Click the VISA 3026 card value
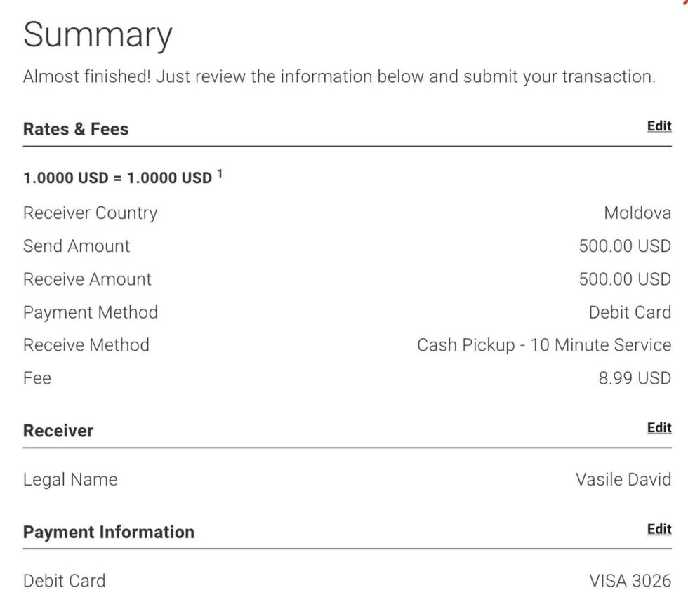The height and width of the screenshot is (616, 688). [x=629, y=581]
